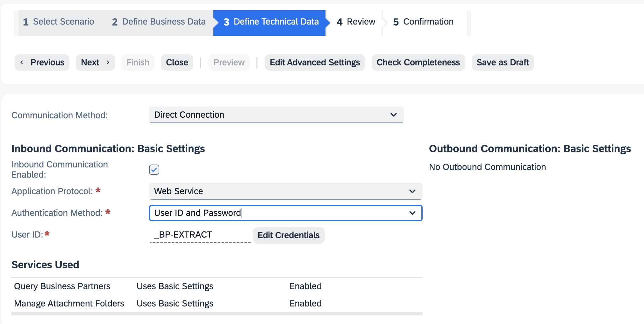
Task: Save the arrangement as draft
Action: point(502,63)
